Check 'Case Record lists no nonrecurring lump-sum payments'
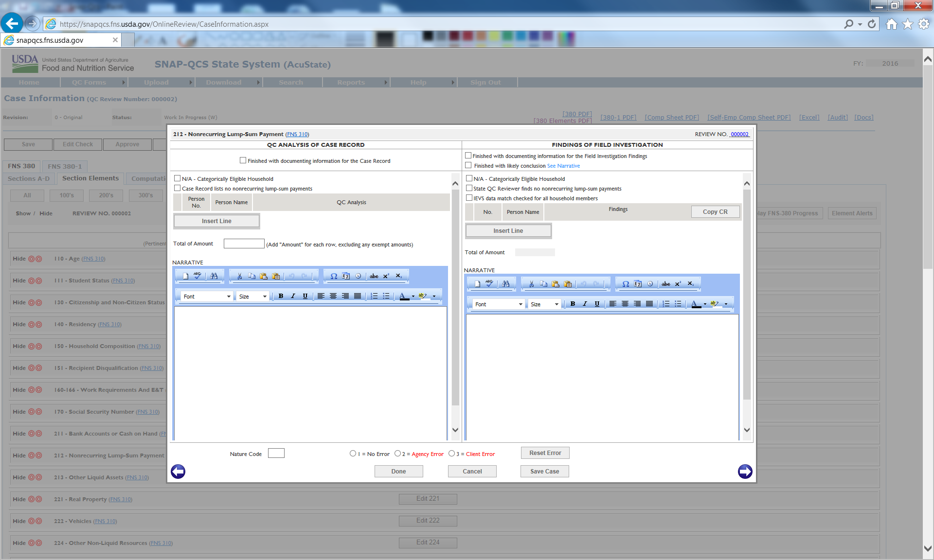The width and height of the screenshot is (934, 560). click(178, 188)
